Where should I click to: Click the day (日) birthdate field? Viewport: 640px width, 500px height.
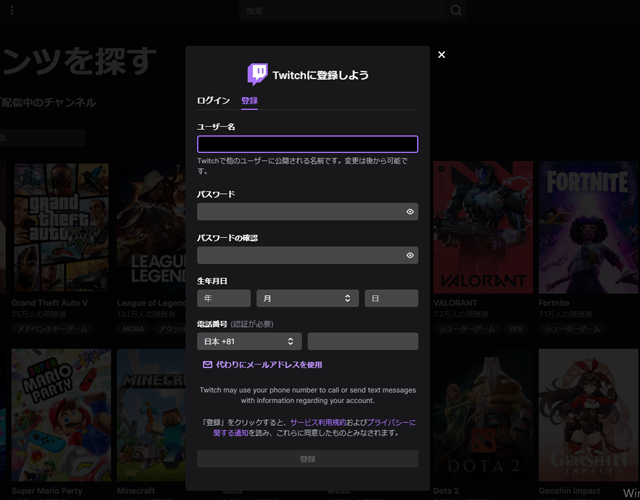pos(391,298)
